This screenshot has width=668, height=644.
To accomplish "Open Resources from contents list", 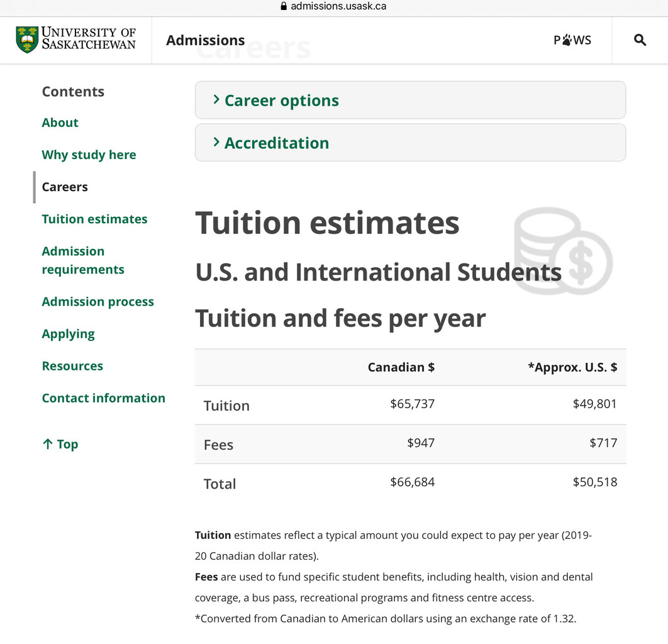I will coord(72,366).
